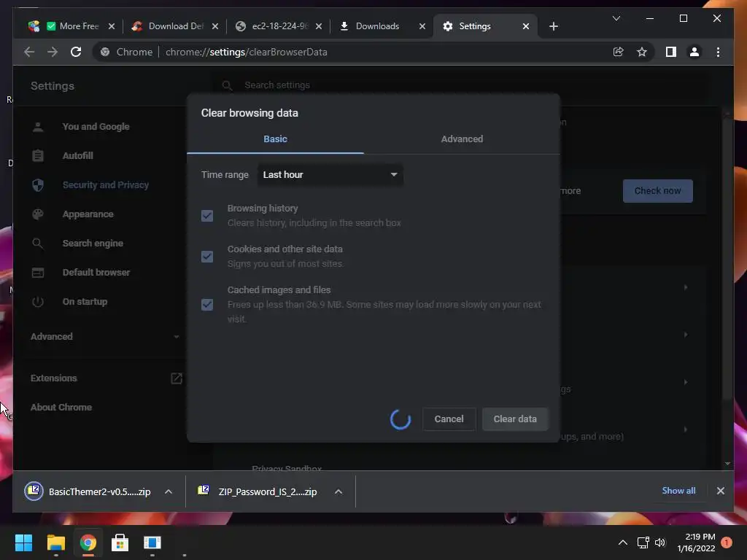Click the Check now button
747x560 pixels.
(x=657, y=191)
